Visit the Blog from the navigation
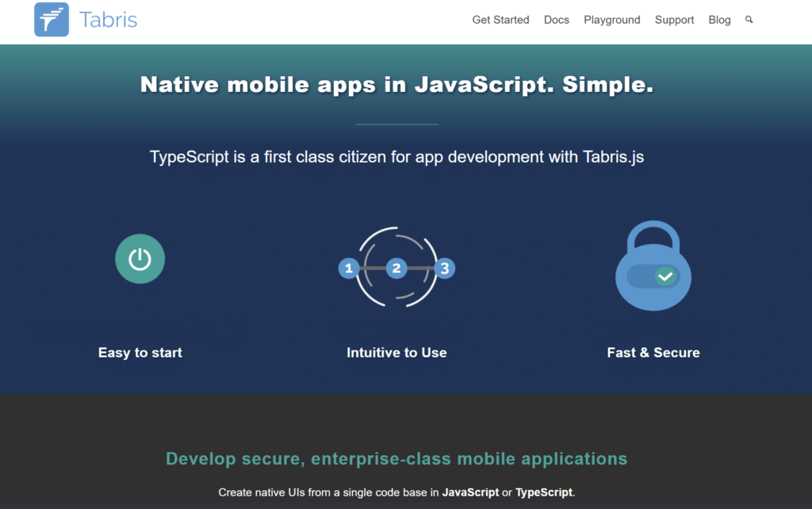The height and width of the screenshot is (509, 812). click(719, 20)
